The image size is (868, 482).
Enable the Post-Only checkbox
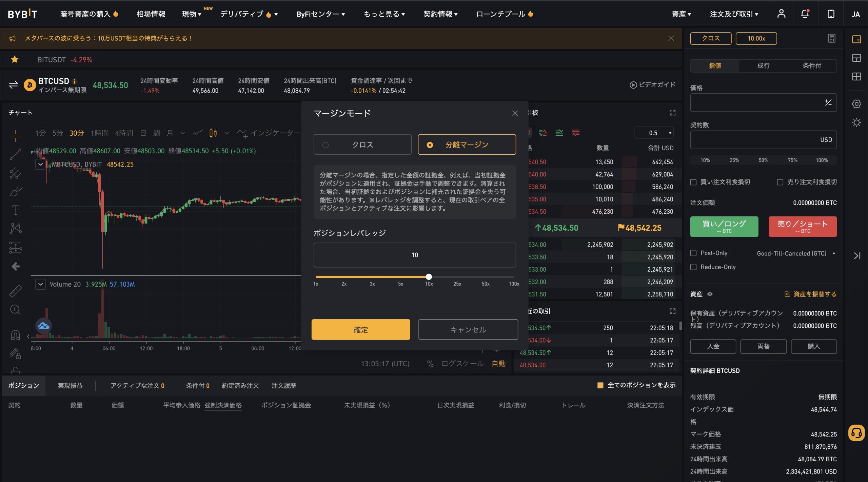click(693, 253)
